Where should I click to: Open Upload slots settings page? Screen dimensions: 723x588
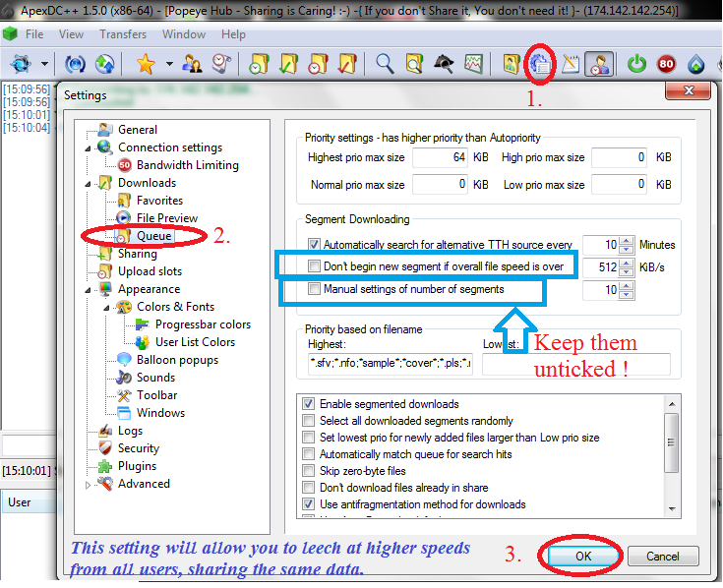[x=150, y=271]
